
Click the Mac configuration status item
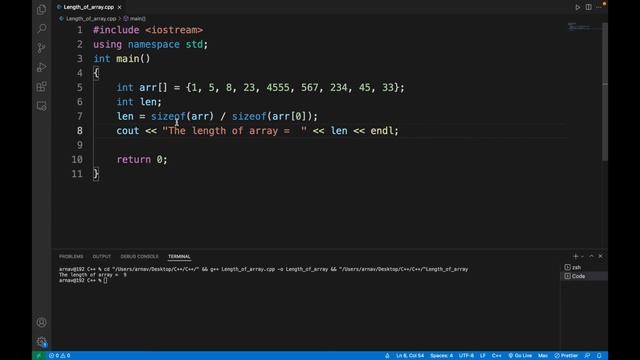tap(543, 356)
